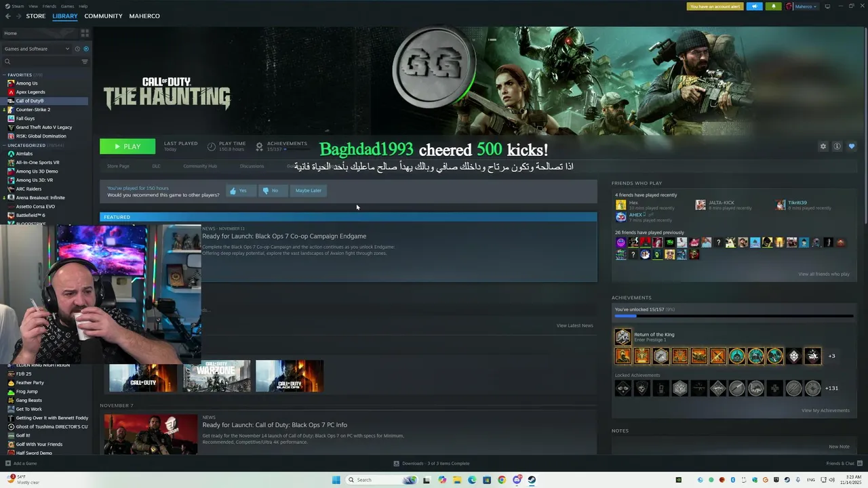
Task: Open the Discussions link
Action: [252, 166]
